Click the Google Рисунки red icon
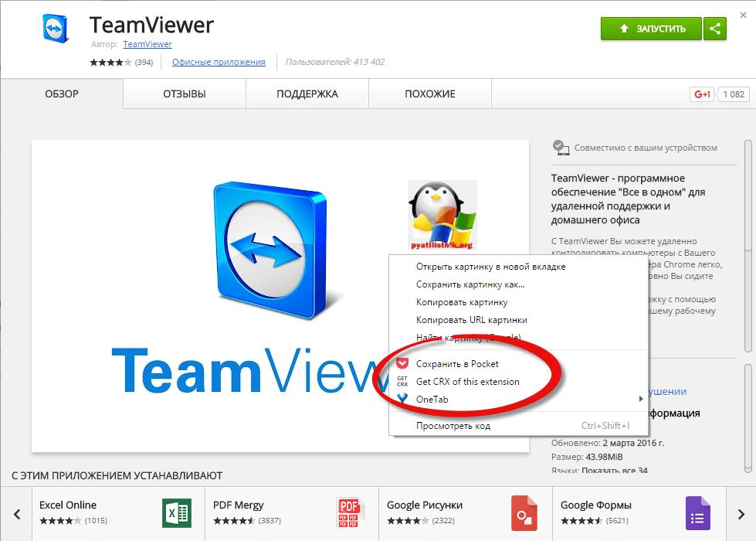756x541 pixels. click(x=524, y=513)
